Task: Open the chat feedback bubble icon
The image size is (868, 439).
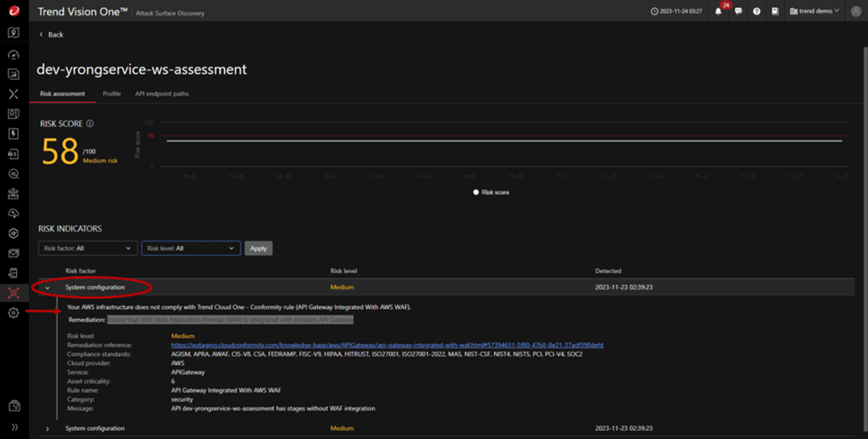Action: pyautogui.click(x=738, y=11)
